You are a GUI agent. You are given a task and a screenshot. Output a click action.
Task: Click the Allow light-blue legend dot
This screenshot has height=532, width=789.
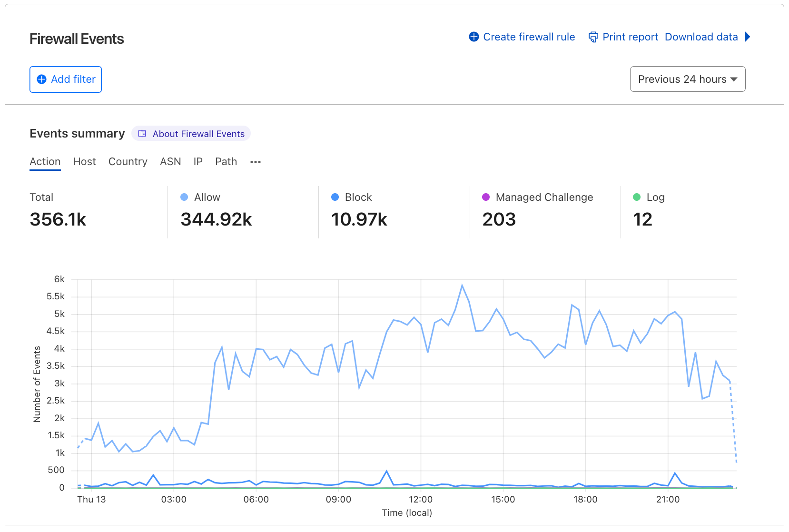(x=184, y=197)
